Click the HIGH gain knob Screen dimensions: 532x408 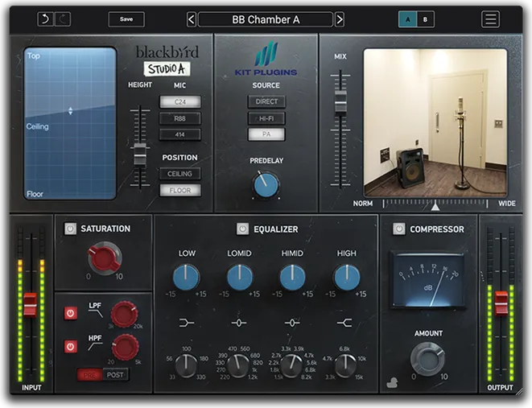point(347,278)
